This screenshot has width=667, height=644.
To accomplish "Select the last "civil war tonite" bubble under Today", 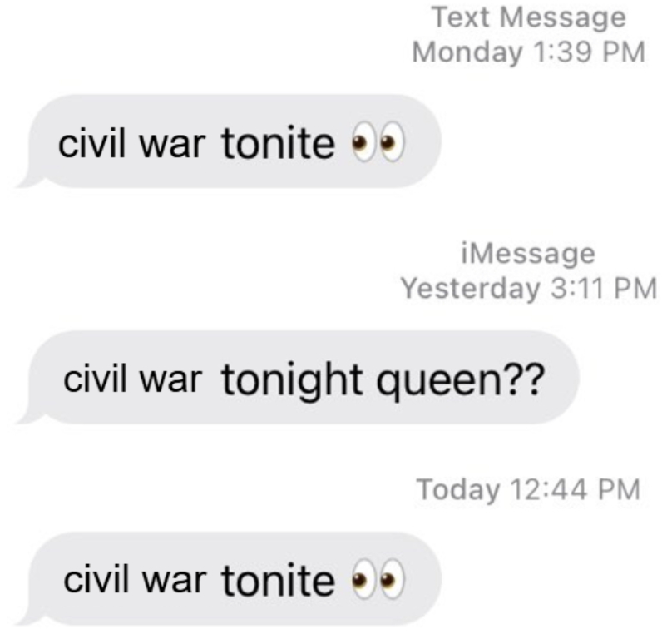I will (229, 578).
